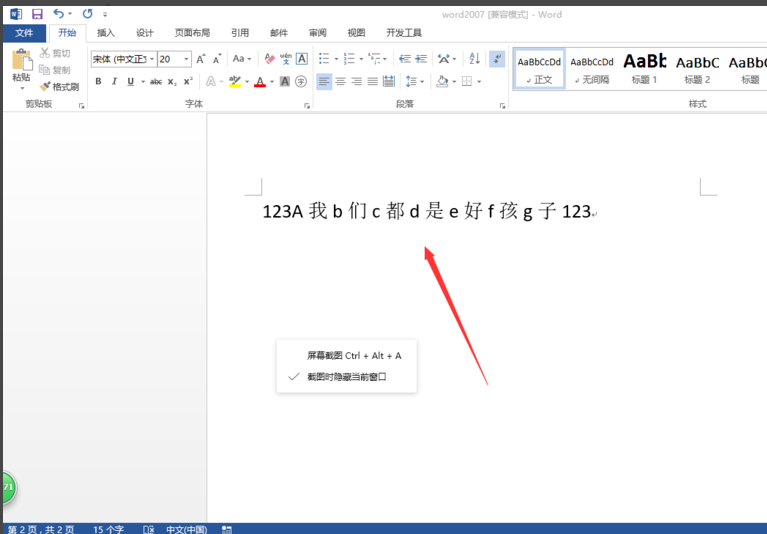Click the Justify alignment icon

tap(373, 81)
